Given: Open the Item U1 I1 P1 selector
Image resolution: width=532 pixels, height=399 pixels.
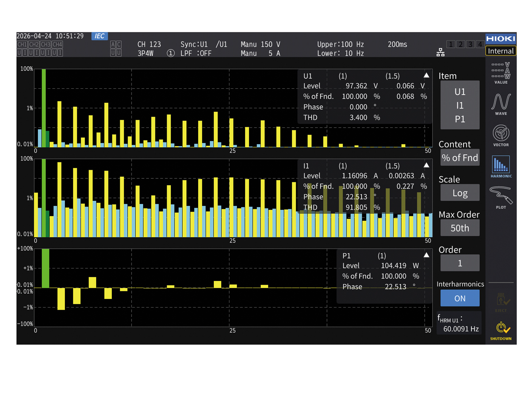Looking at the screenshot, I should point(460,105).
